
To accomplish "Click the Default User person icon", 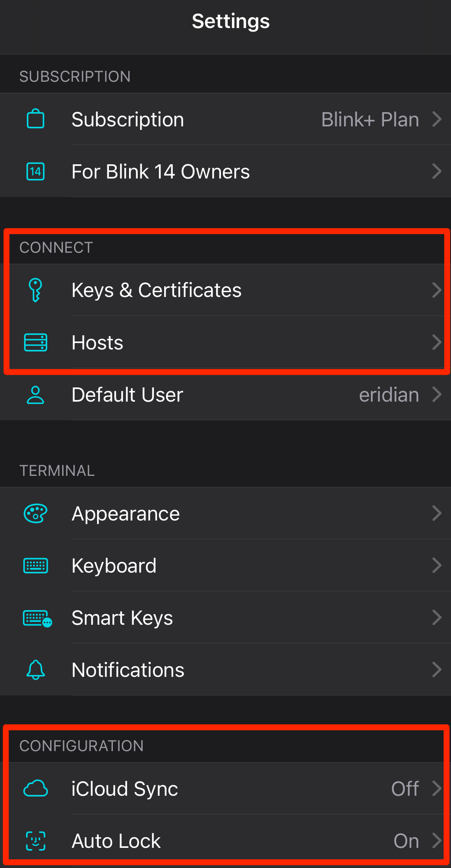I will click(36, 395).
